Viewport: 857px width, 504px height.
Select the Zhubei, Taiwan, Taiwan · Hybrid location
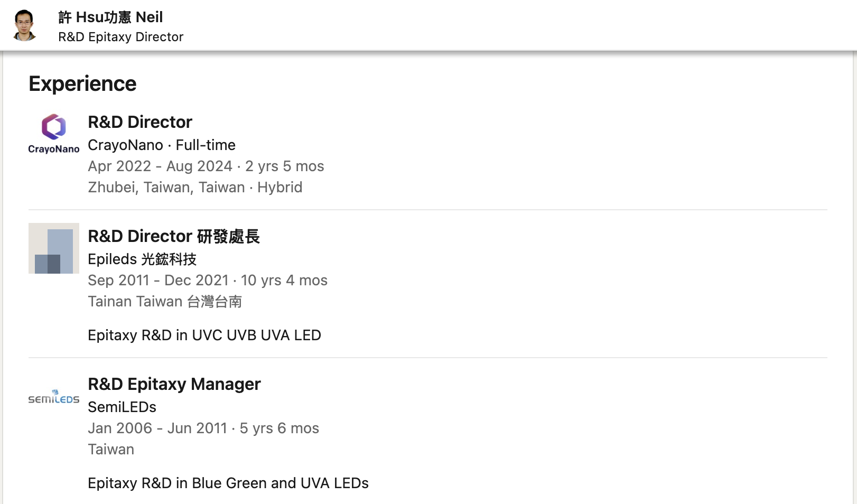pos(195,187)
